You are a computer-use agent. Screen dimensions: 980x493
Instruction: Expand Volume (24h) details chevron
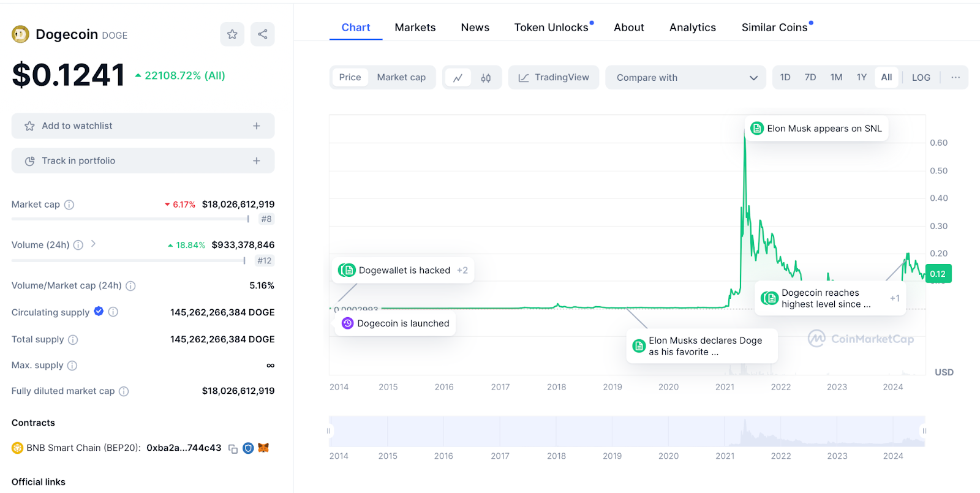coord(93,244)
